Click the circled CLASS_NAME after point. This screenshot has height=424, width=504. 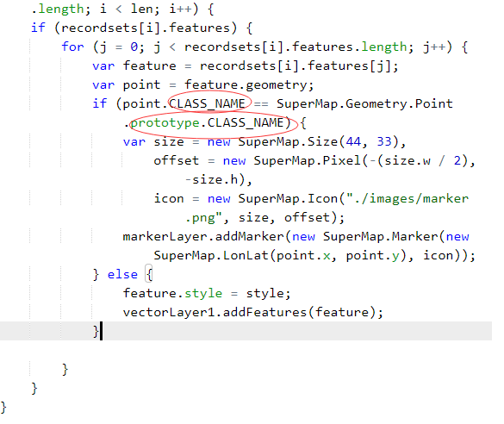coord(208,103)
